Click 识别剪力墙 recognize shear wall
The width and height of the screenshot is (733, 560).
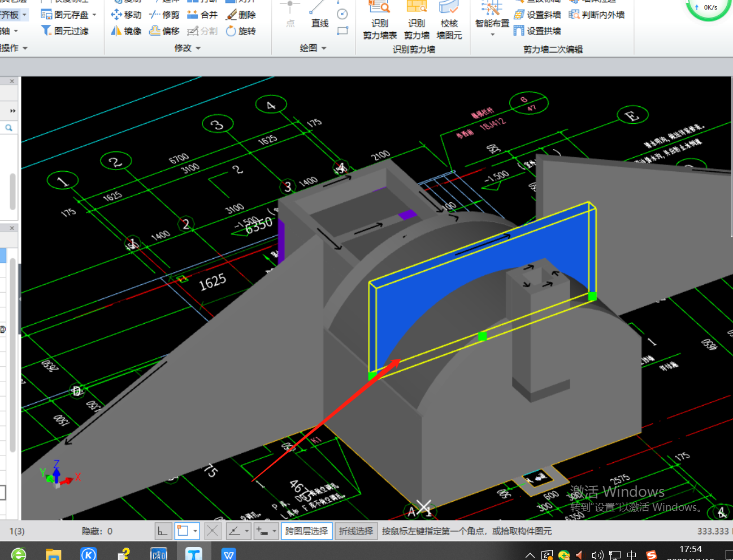pos(417,20)
